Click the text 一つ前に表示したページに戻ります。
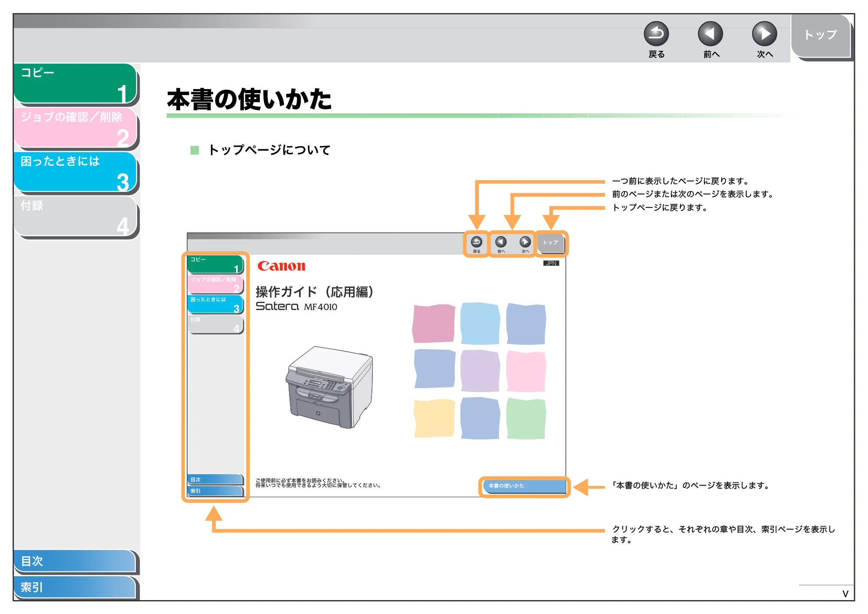Image resolution: width=868 pixels, height=614 pixels. coord(681,181)
